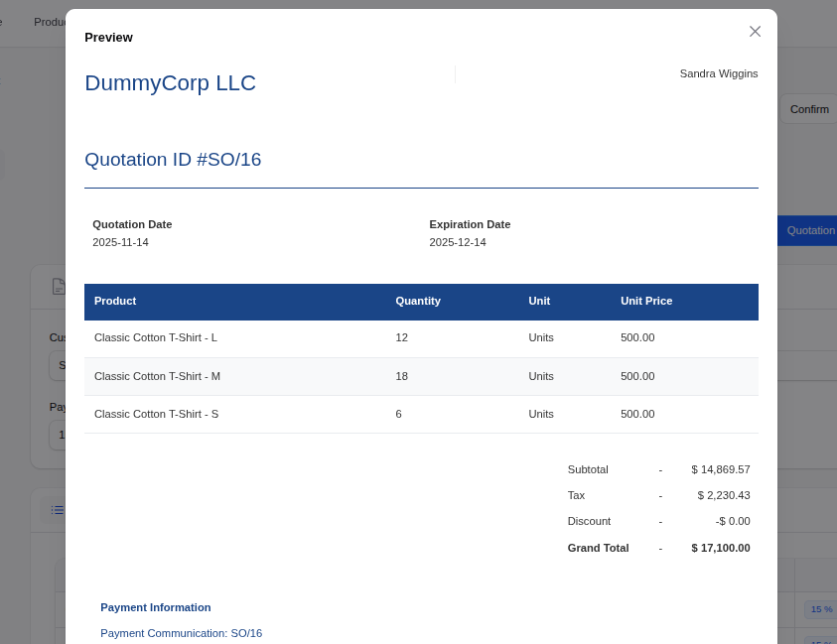
Task: Click the Unit Price column header
Action: (x=645, y=301)
